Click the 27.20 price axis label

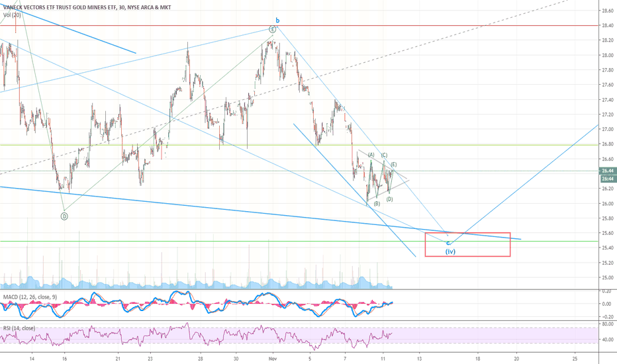click(608, 114)
